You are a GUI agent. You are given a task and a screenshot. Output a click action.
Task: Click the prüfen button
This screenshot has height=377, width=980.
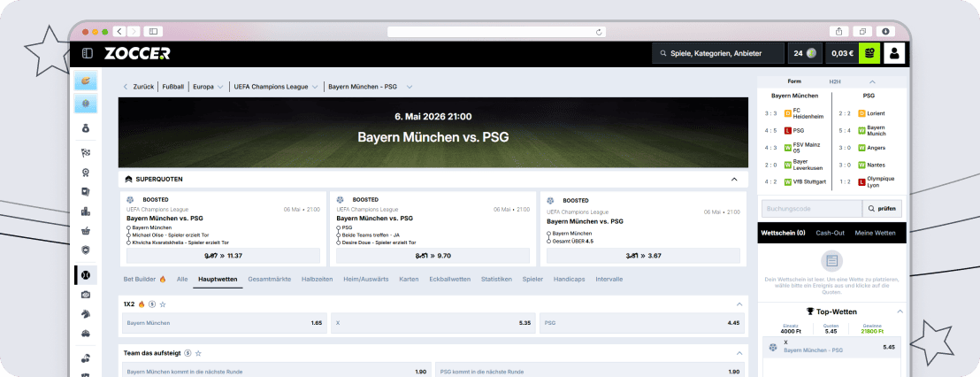(882, 209)
